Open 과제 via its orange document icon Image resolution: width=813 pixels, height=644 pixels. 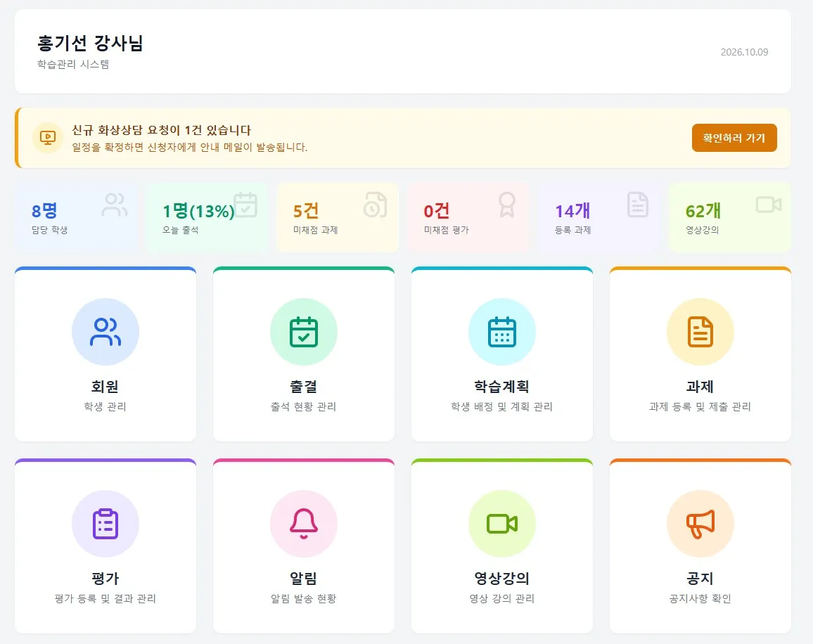[x=700, y=332]
